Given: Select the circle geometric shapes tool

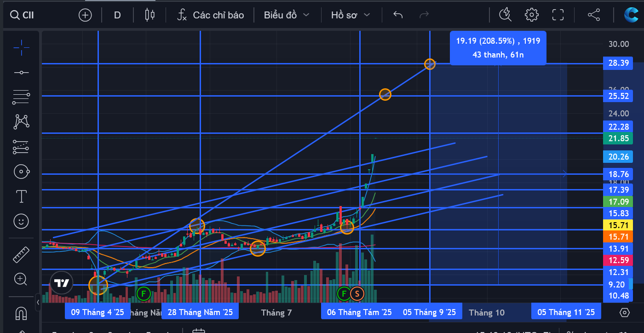Looking at the screenshot, I should tap(21, 172).
